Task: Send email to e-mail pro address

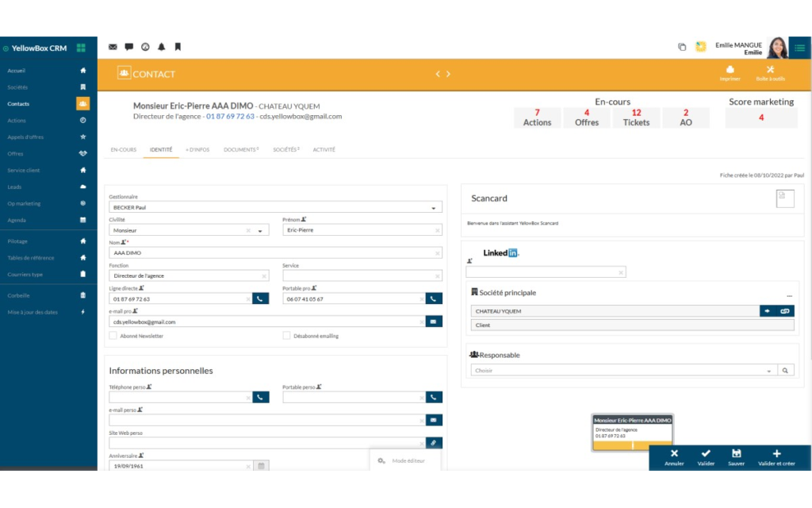Action: [434, 321]
